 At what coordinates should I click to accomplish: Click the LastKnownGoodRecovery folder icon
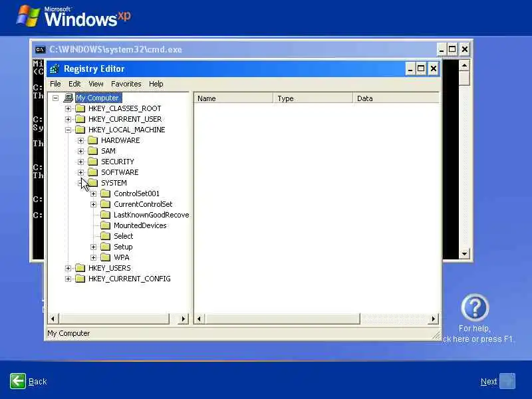106,215
